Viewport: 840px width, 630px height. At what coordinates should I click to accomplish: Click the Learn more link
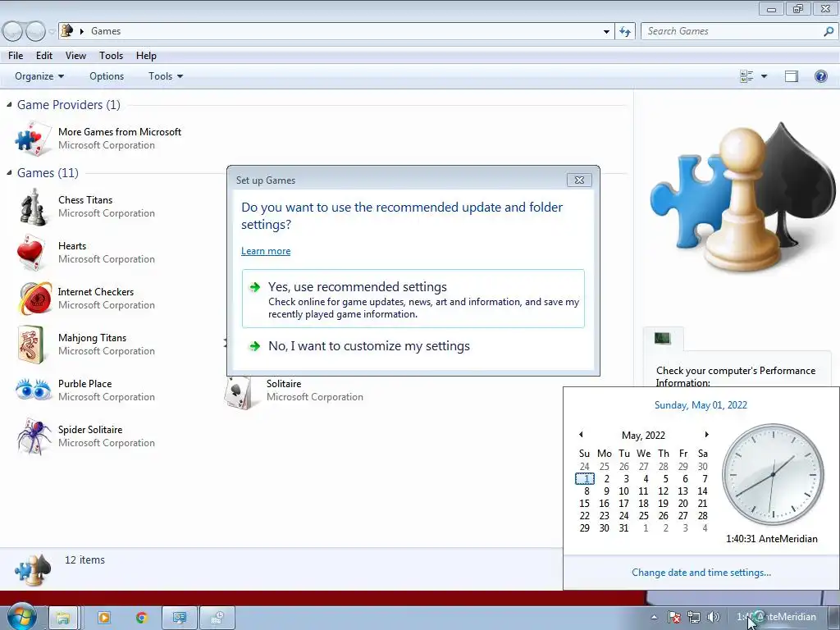point(266,251)
